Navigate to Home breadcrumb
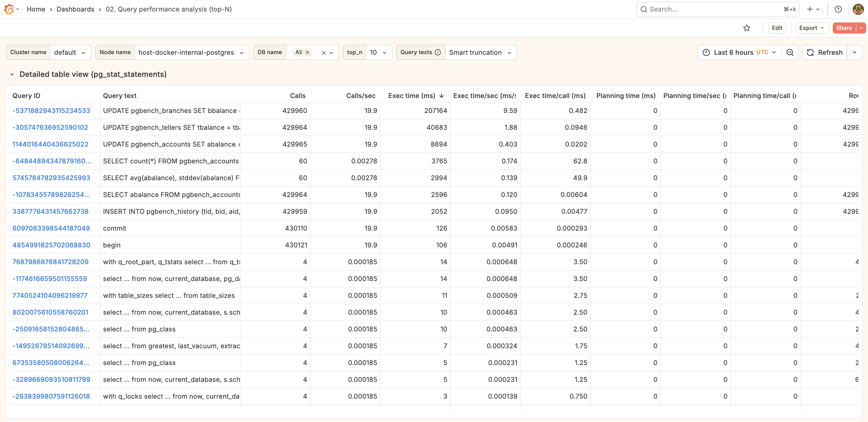This screenshot has height=422, width=868. [36, 9]
